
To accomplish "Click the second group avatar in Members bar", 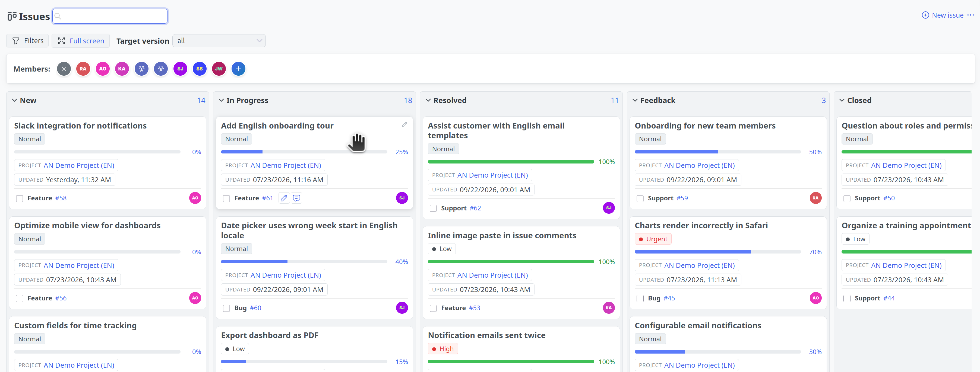I will 161,69.
